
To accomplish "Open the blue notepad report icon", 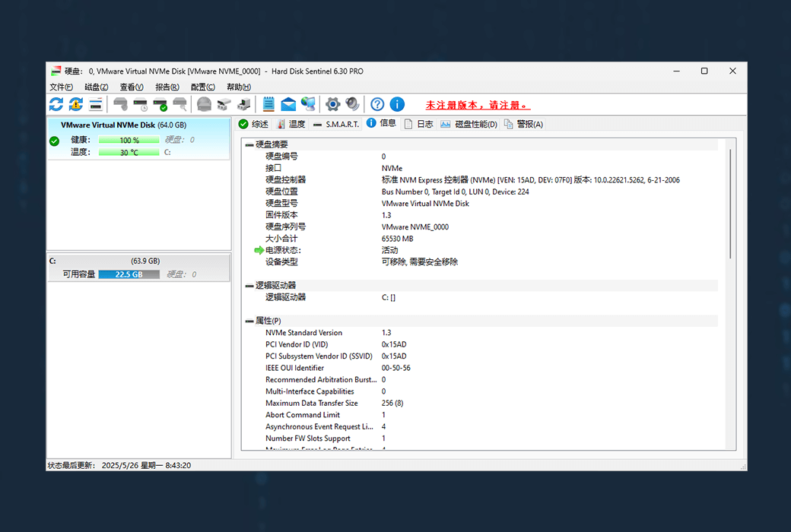I will [x=268, y=104].
